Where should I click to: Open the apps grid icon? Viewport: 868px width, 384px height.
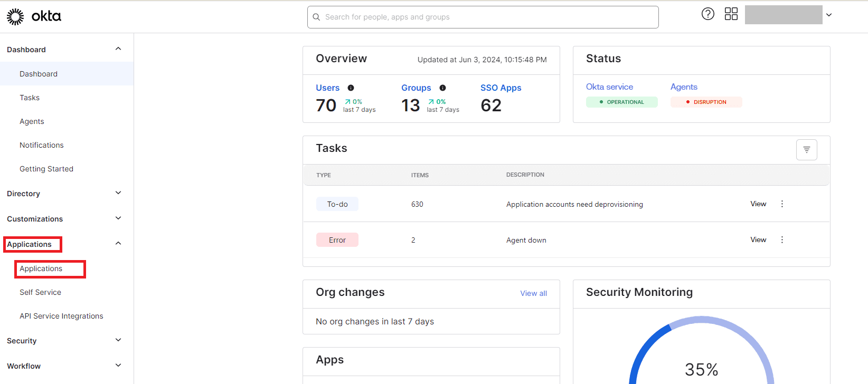731,14
